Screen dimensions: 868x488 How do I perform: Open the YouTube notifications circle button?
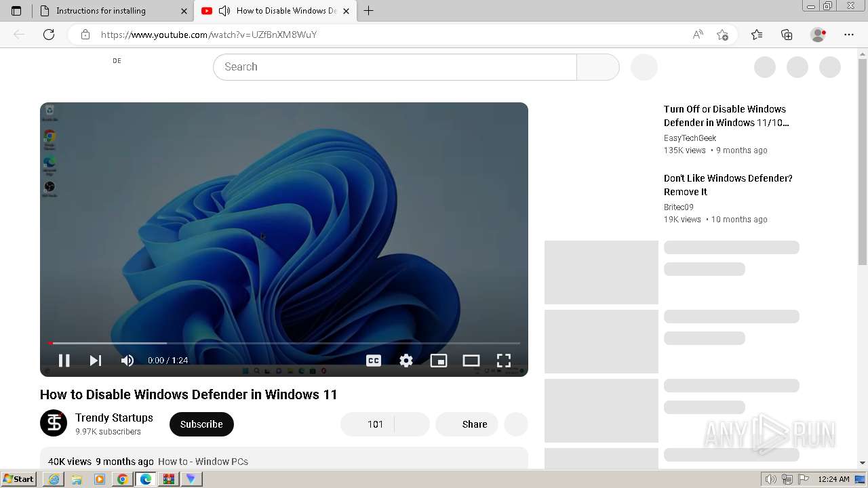click(x=797, y=67)
